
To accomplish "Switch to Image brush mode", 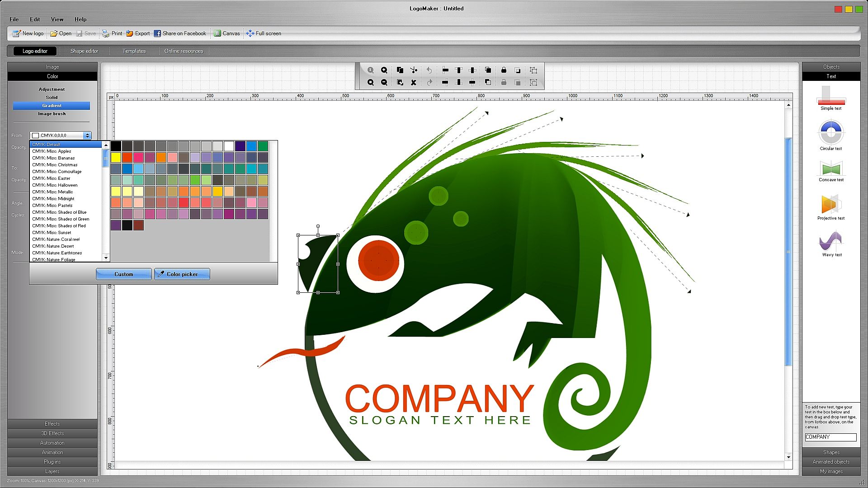I will tap(52, 114).
